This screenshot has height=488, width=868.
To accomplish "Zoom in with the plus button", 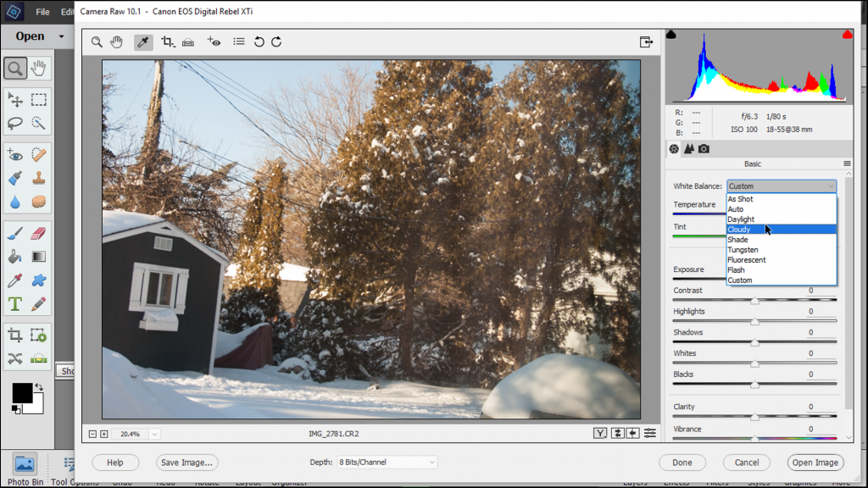I will (x=104, y=435).
